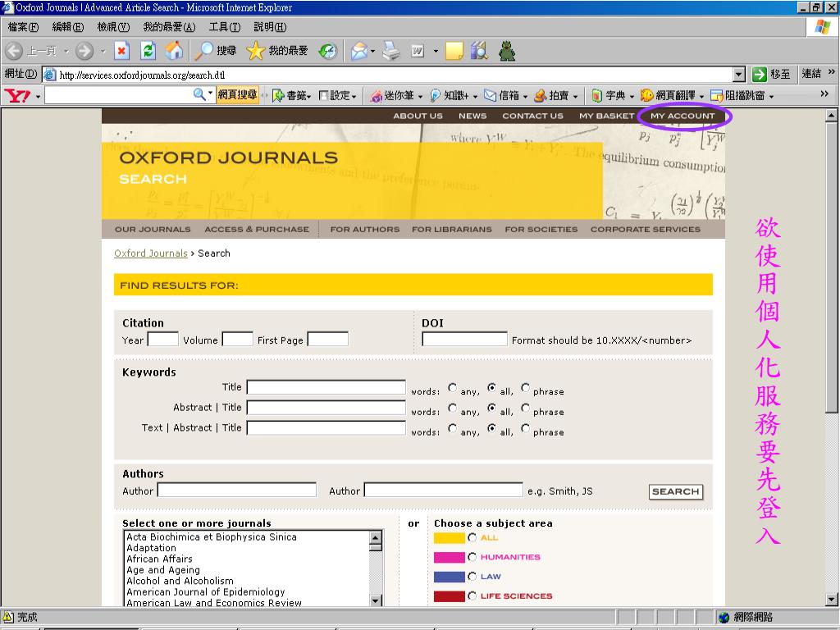
Task: Select 'phrase' for Abstract | Title keywords
Action: click(526, 408)
